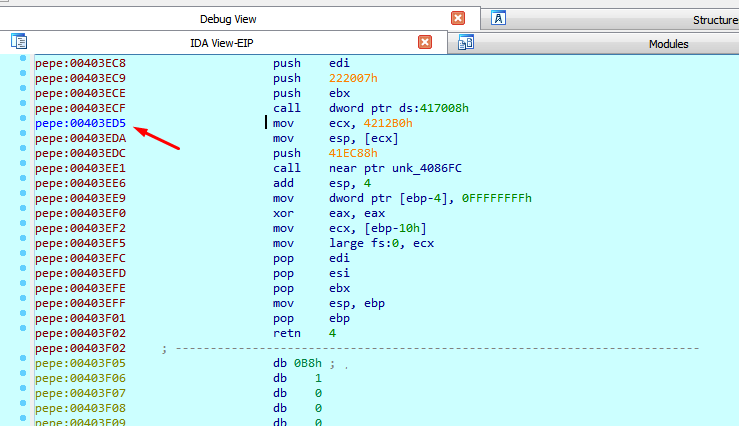The width and height of the screenshot is (739, 426).
Task: Switch to the Debug View tab
Action: coord(227,19)
